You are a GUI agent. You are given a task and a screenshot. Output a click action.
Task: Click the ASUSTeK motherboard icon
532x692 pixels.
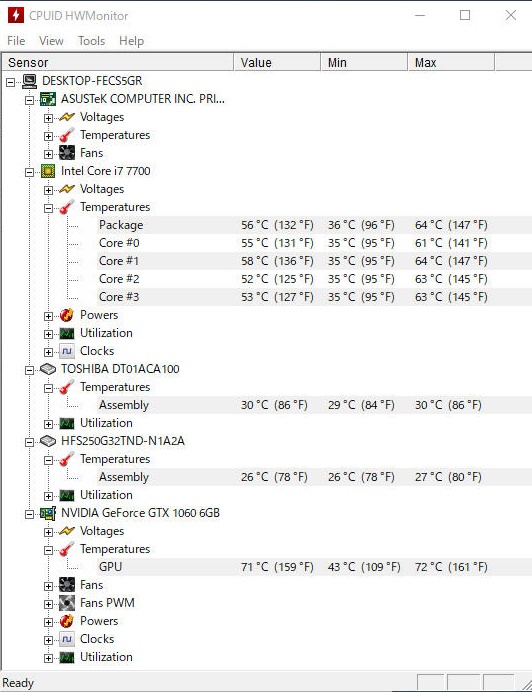click(x=48, y=99)
